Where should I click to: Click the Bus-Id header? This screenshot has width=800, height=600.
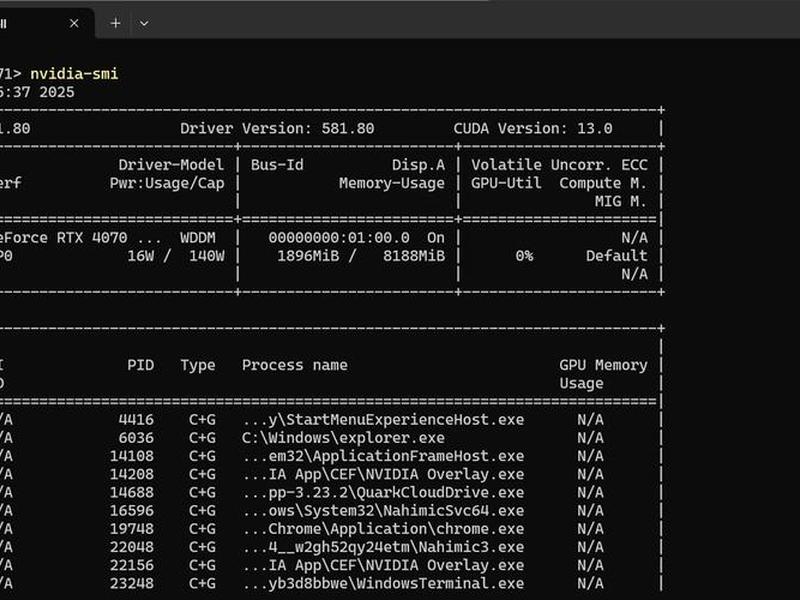pyautogui.click(x=277, y=165)
